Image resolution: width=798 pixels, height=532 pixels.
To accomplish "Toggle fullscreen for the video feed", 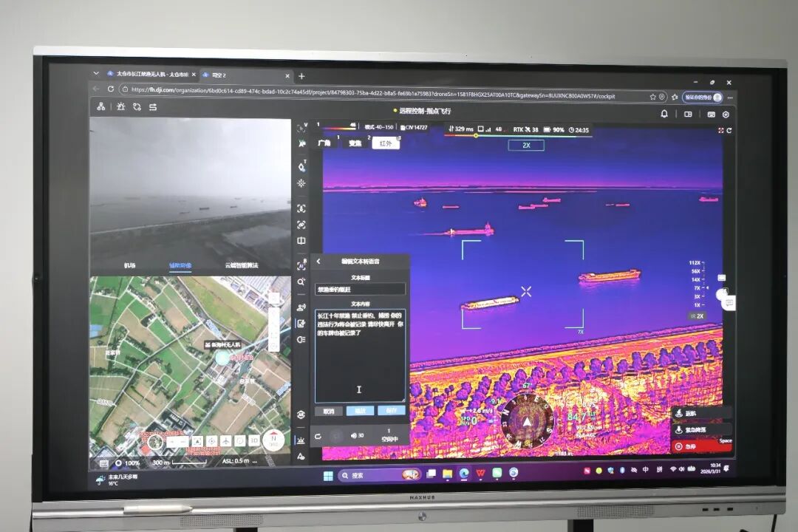I will [x=720, y=131].
